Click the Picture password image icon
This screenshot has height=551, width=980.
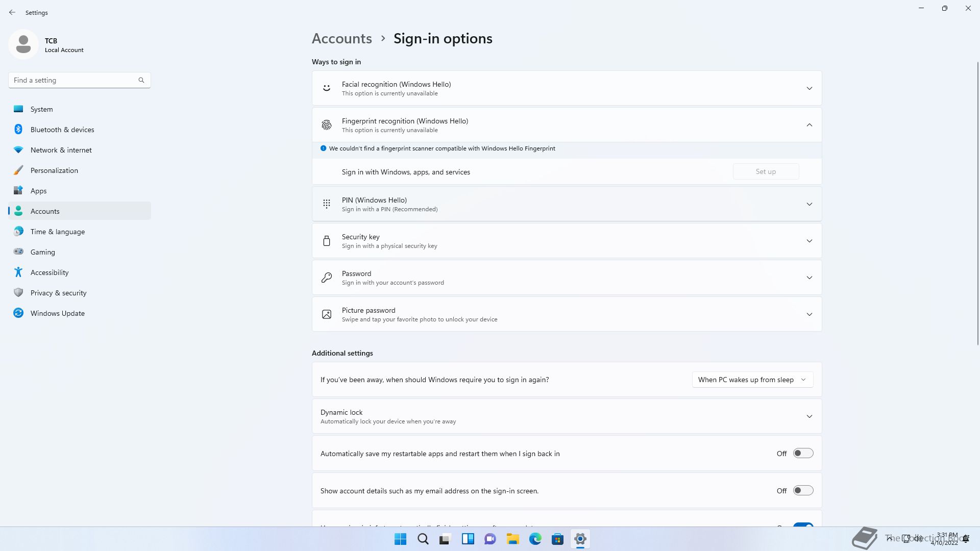tap(327, 314)
